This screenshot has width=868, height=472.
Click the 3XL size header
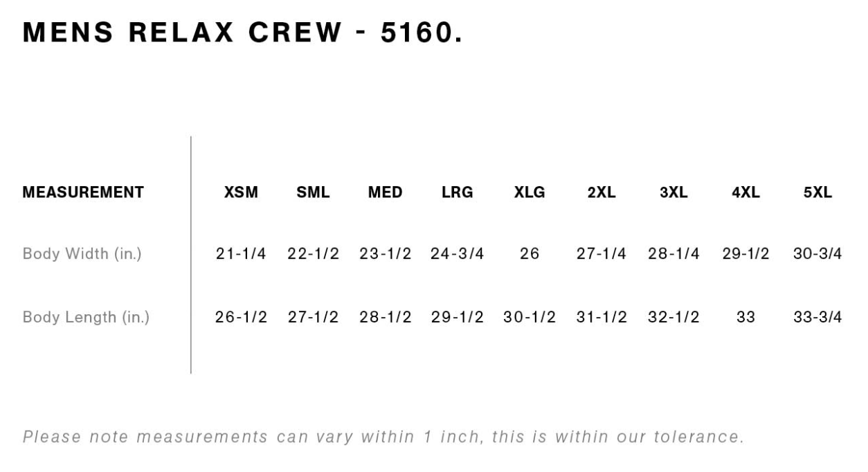[673, 193]
